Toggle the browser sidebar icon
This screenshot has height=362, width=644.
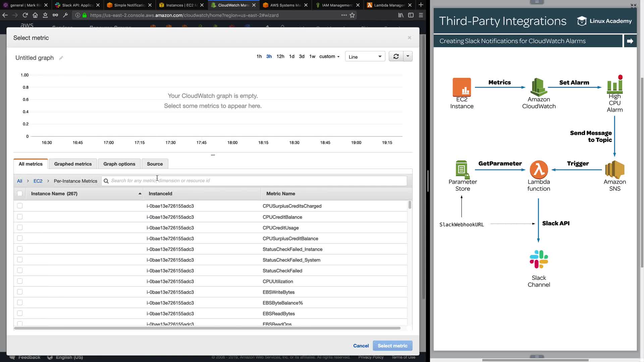click(x=411, y=15)
